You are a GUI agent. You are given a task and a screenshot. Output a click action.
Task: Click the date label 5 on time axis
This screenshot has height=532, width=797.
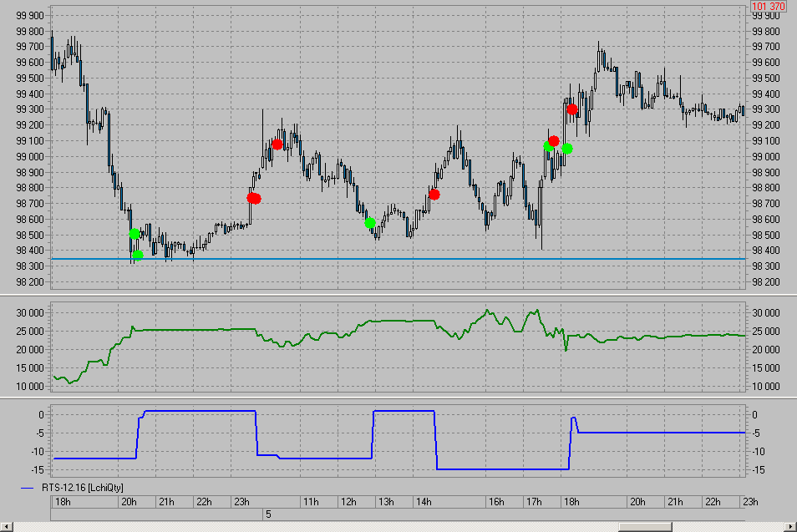click(268, 514)
